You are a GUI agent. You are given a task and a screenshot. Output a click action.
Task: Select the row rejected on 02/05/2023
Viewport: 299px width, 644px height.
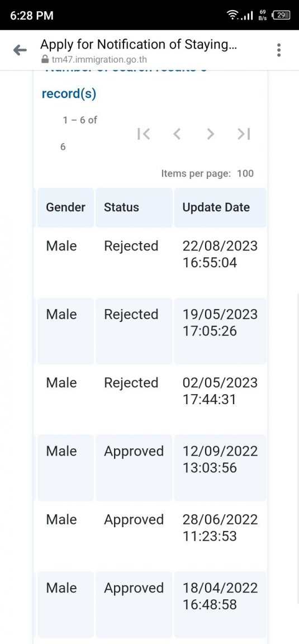click(x=151, y=399)
